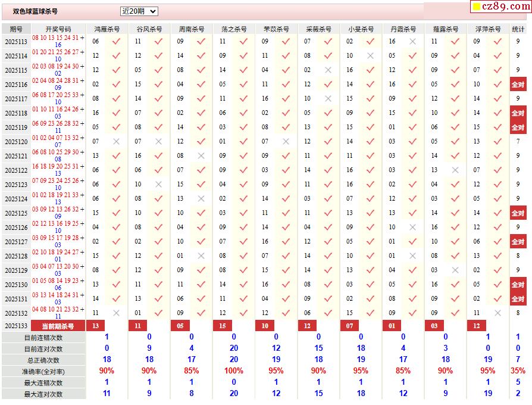Click the 当前期杀号 red label
Viewport: 532px width, 405px height.
point(58,326)
